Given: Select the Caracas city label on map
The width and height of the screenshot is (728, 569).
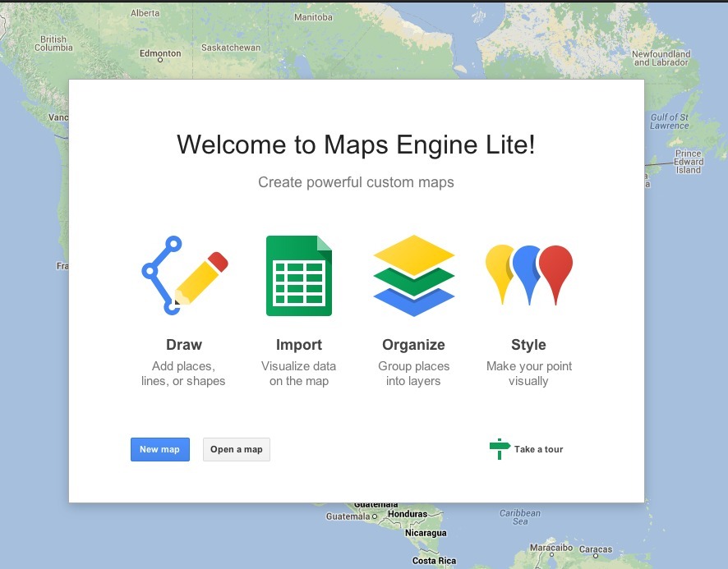Looking at the screenshot, I should point(595,549).
